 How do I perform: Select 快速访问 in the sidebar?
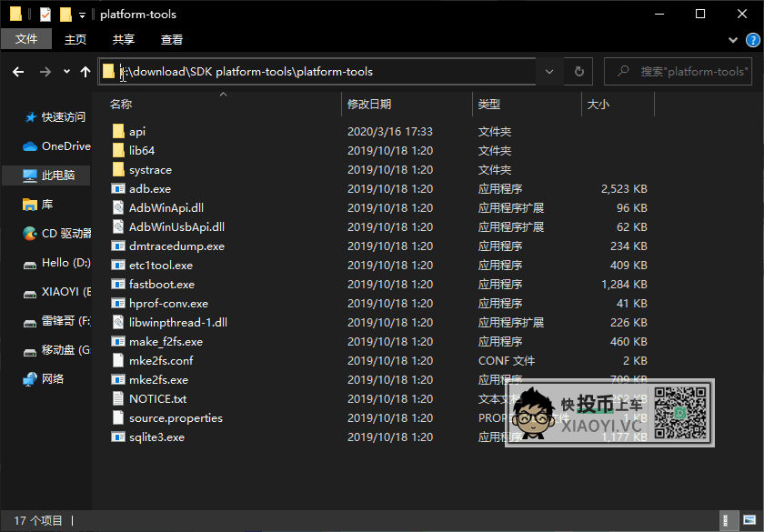coord(55,117)
